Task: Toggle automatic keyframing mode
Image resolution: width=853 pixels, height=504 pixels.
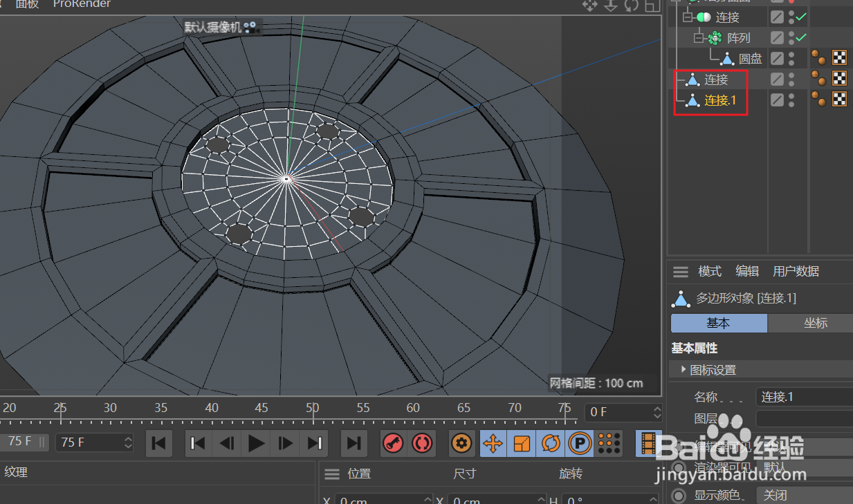Action: (422, 444)
